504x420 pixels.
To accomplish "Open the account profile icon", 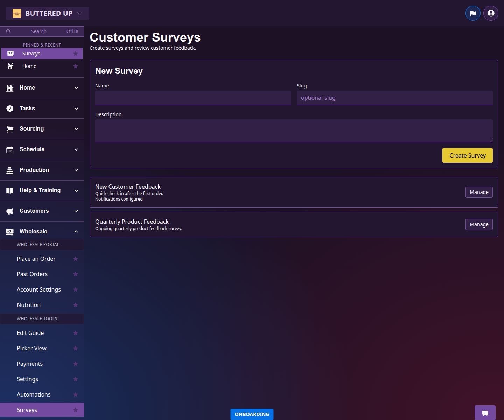I will (490, 13).
